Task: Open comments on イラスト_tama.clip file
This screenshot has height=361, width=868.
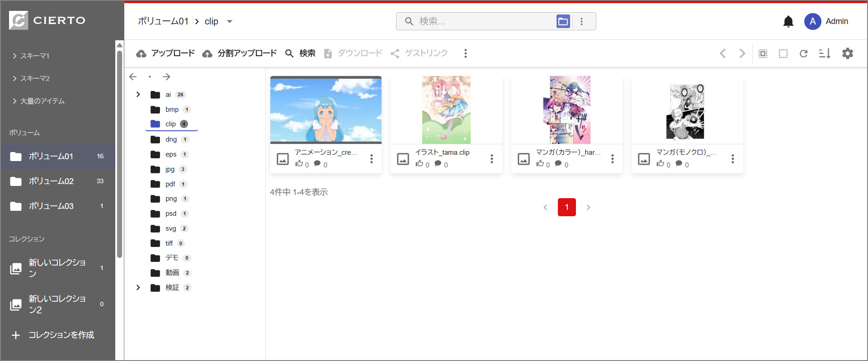Action: coord(438,164)
